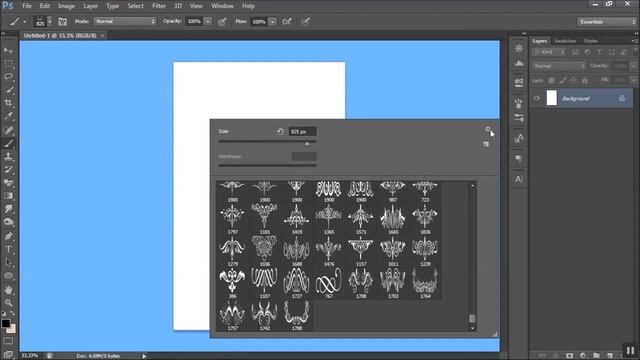Select the Quick Selection tool
This screenshot has width=640, height=360.
click(8, 90)
